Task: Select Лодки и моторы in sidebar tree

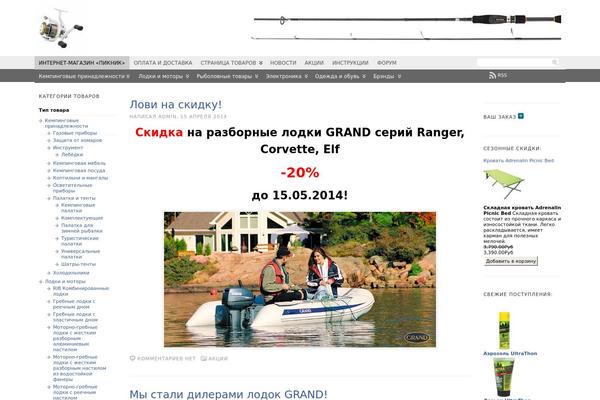Action: (65, 281)
